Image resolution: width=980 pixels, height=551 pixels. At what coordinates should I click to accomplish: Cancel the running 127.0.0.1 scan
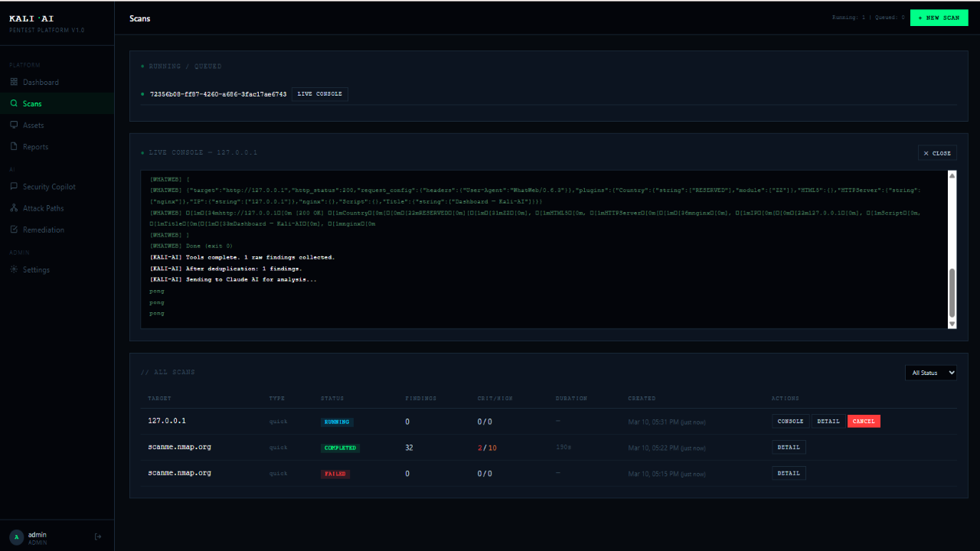864,421
